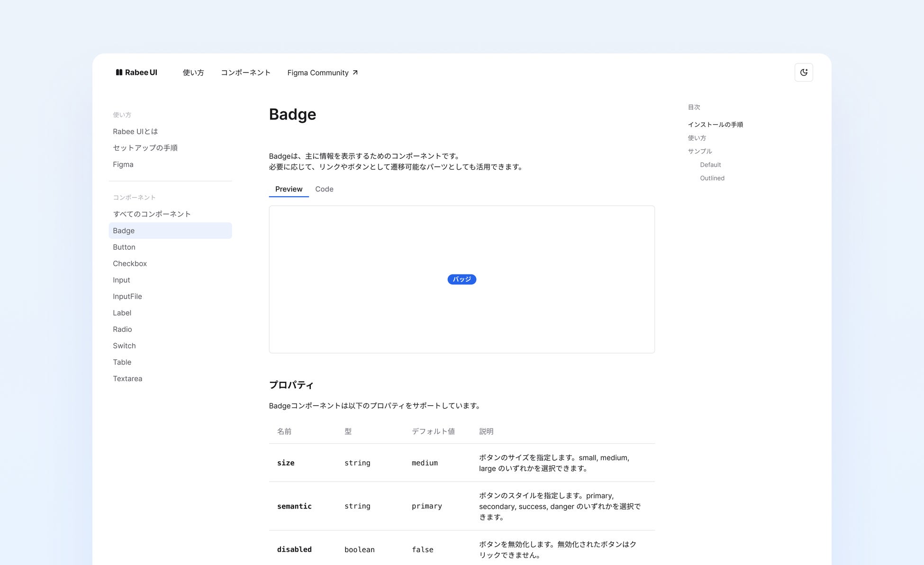Jump to Default sample in the contents
The height and width of the screenshot is (565, 924).
pyautogui.click(x=710, y=165)
